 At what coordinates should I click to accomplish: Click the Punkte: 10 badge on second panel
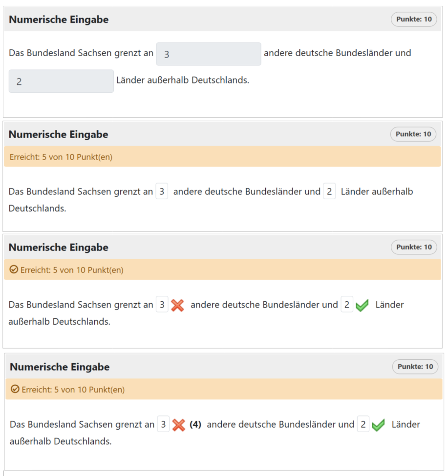(413, 134)
